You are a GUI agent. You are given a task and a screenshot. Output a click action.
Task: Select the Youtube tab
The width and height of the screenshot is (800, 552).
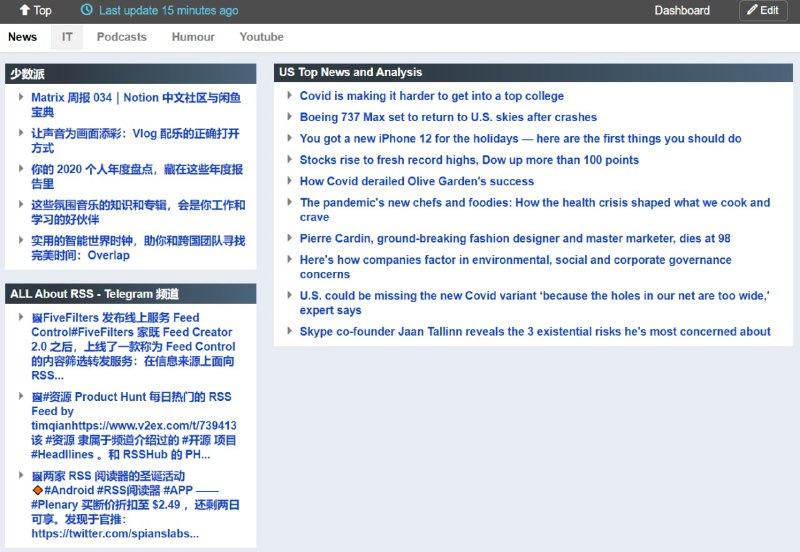[x=261, y=37]
